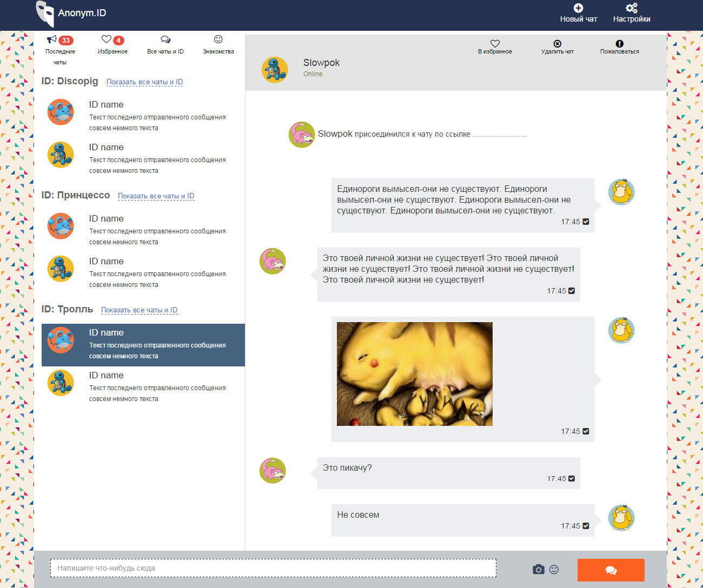703x588 pixels.
Task: Click the read checkmark on Не совсем message
Action: click(586, 526)
